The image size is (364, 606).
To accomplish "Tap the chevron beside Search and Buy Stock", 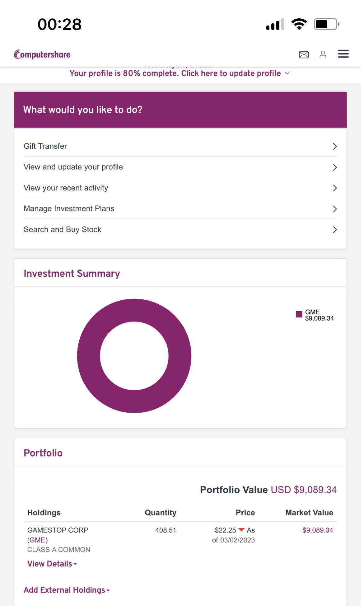I will click(335, 230).
